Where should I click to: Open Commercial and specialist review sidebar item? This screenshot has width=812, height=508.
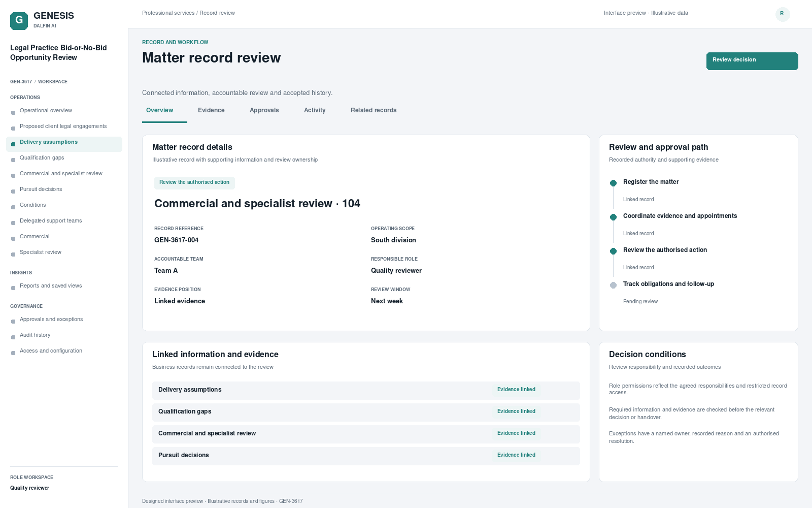pos(64,174)
